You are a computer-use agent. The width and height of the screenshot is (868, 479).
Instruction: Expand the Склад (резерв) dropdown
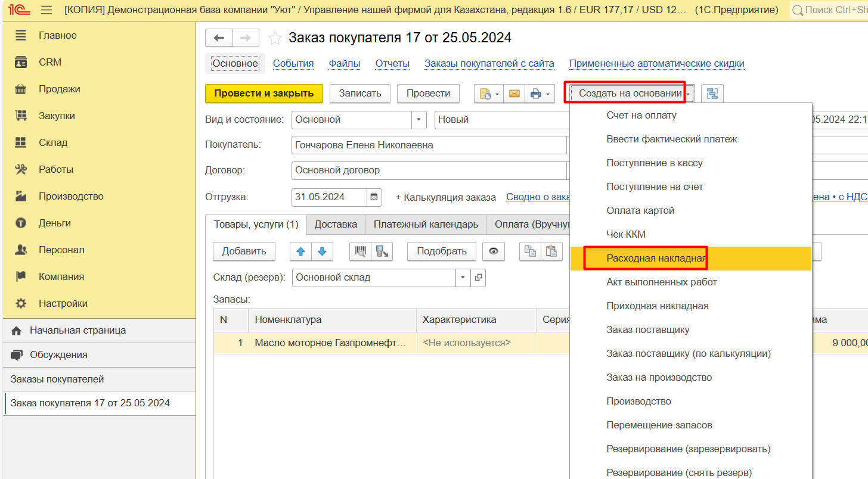point(463,278)
